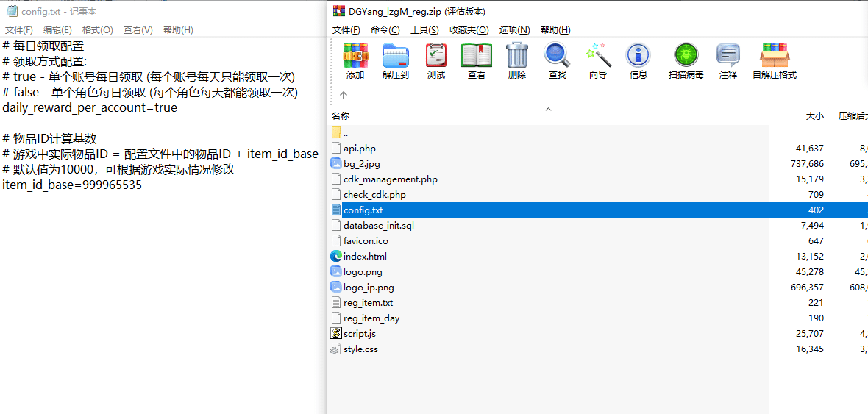Open Notepad Format (格式) menu
868x414 pixels.
coord(97,30)
